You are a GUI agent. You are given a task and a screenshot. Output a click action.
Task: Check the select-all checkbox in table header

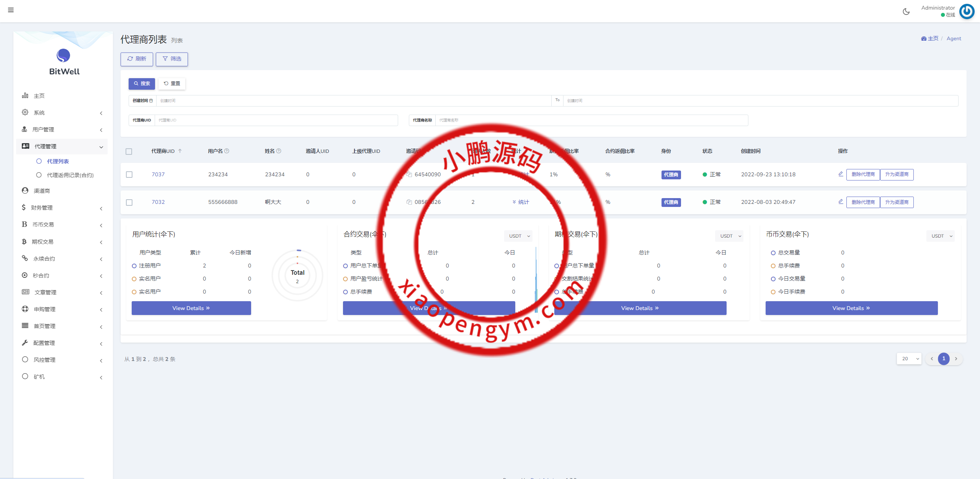pos(129,151)
